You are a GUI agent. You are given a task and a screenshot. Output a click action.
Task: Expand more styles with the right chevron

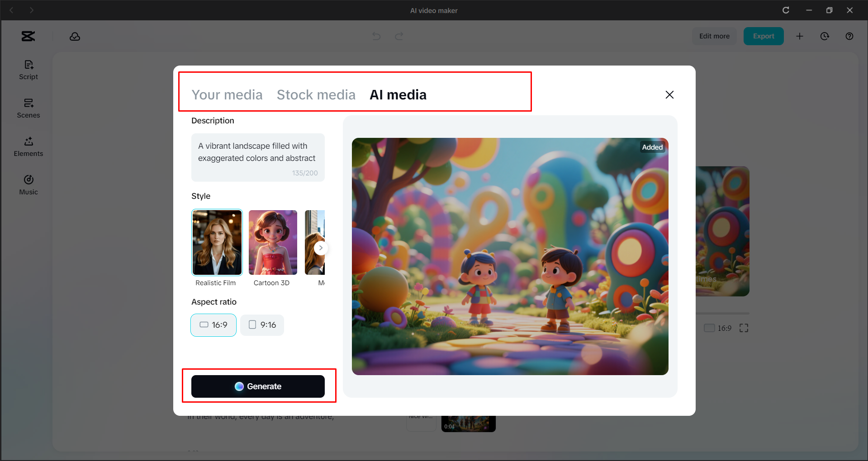tap(321, 248)
